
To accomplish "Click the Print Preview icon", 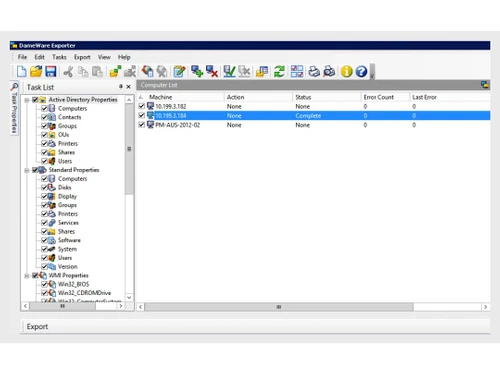I will click(x=329, y=71).
